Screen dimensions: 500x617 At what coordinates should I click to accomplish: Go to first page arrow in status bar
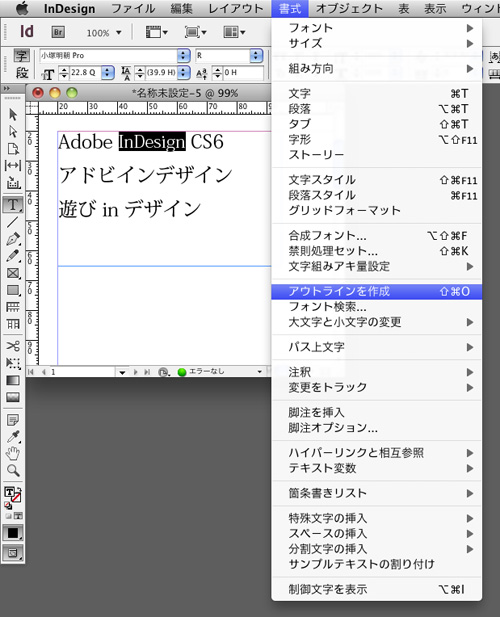coord(31,372)
